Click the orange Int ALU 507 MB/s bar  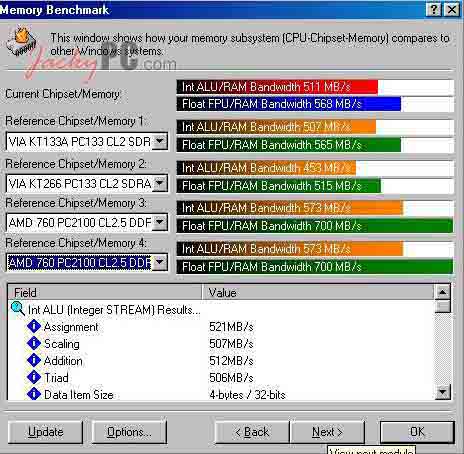pos(276,127)
